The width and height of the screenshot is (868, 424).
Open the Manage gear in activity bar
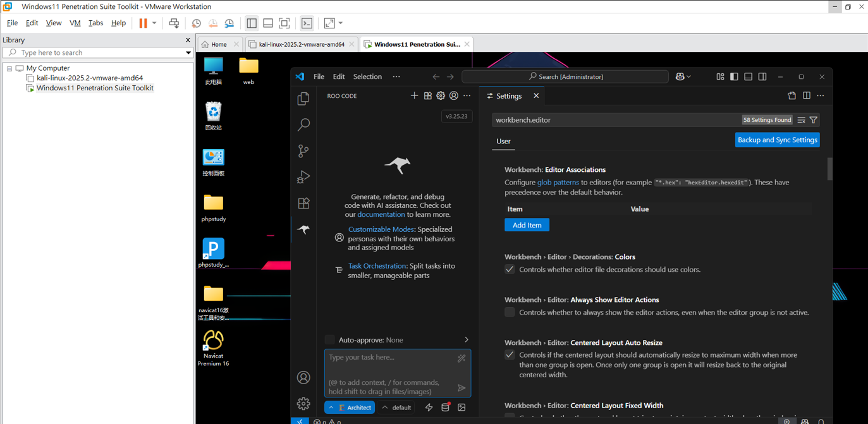(303, 403)
